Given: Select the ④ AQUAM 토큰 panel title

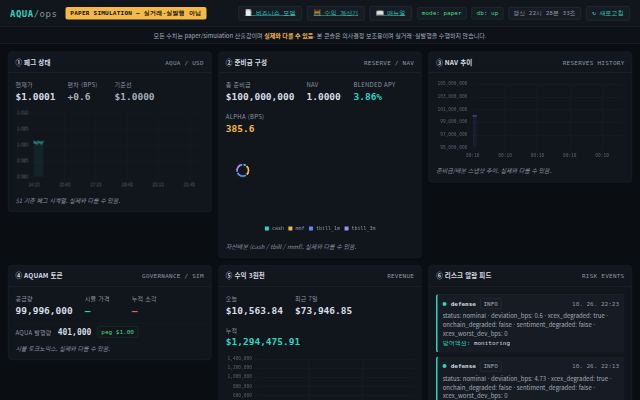Looking at the screenshot, I should tap(39, 276).
